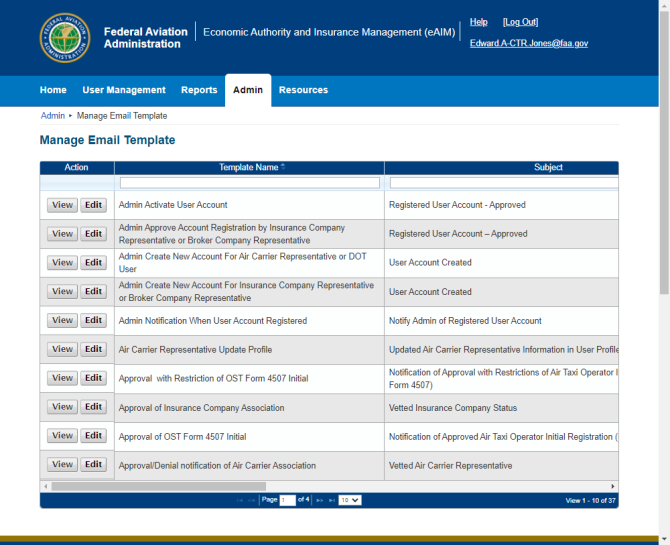Viewport: 670px width, 545px height.
Task: View Approval/Denial notification of Air Carrier Association
Action: 62,464
